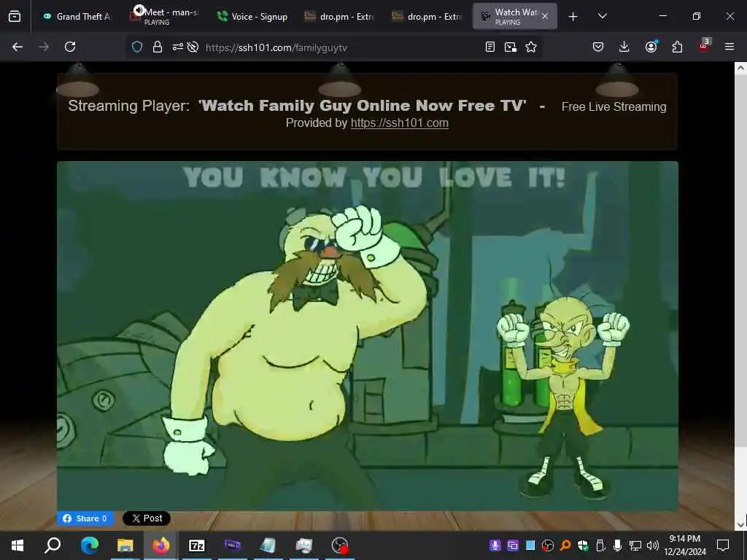Open the Windows notification center

[x=723, y=545]
